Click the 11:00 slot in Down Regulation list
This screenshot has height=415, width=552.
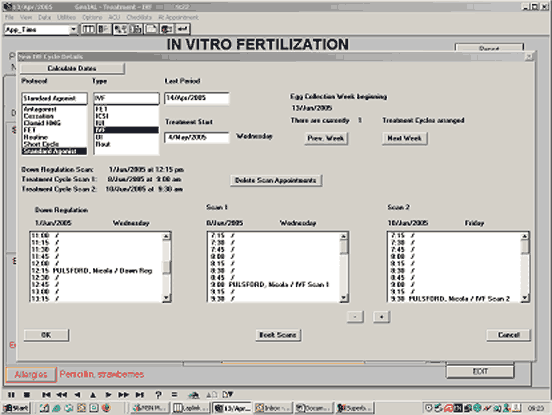click(96, 235)
